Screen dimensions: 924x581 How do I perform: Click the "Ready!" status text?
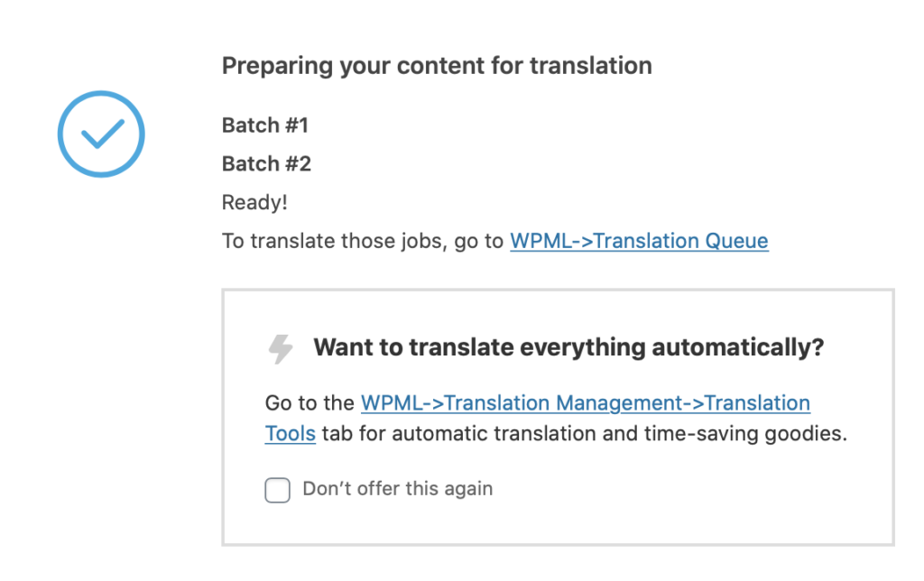pos(254,203)
